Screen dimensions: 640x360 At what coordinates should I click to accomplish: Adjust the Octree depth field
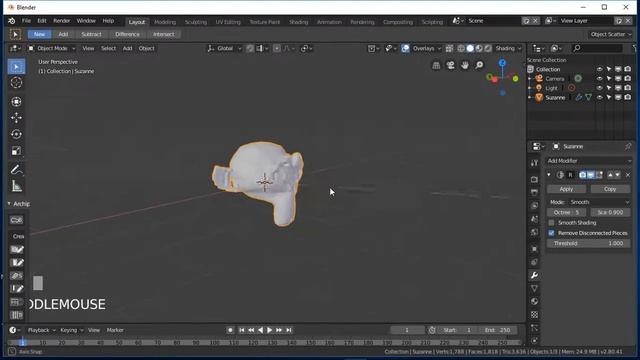[567, 212]
